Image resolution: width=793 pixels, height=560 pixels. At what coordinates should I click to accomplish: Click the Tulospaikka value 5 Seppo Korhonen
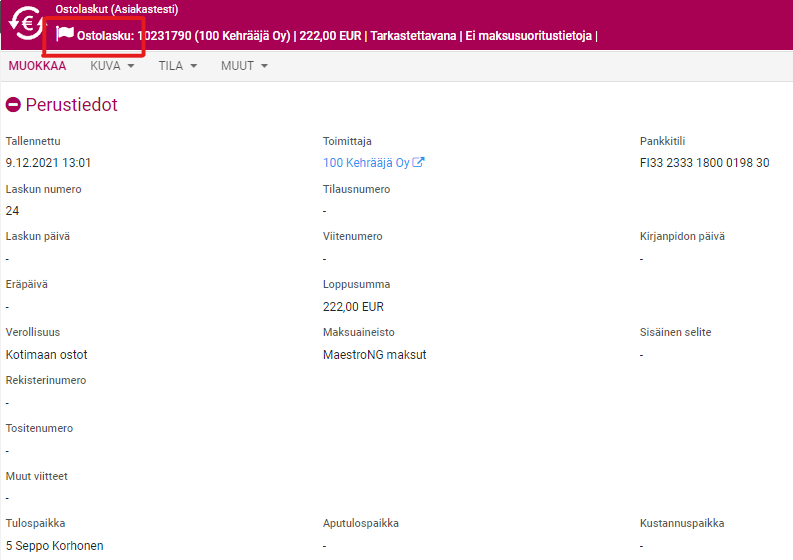[54, 546]
